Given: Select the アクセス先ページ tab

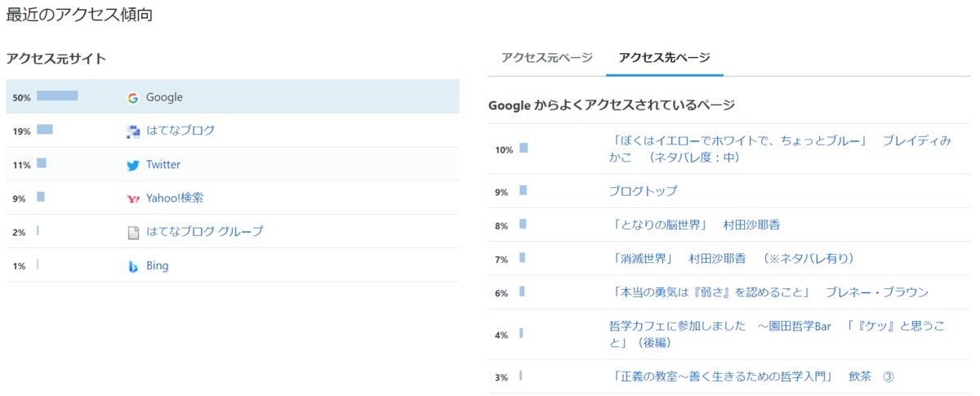Looking at the screenshot, I should click(665, 57).
